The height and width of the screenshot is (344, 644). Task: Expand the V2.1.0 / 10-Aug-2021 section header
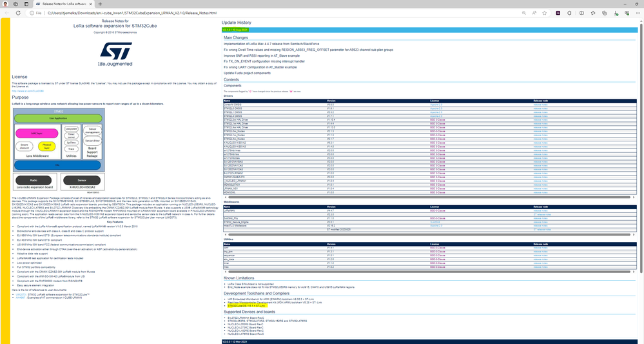pos(429,30)
